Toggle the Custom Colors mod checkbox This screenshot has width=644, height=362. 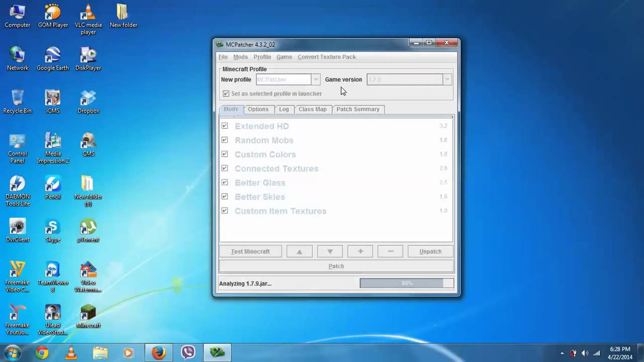224,154
